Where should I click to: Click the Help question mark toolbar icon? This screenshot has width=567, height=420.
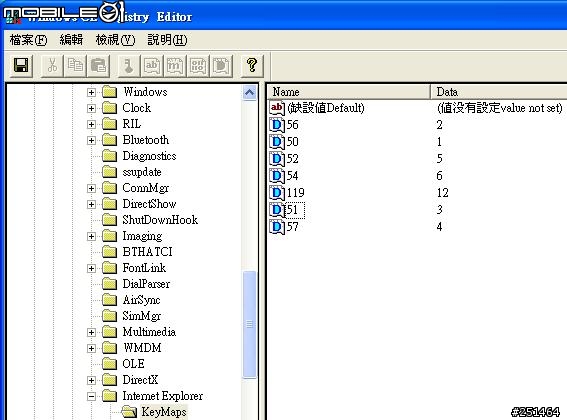(252, 66)
